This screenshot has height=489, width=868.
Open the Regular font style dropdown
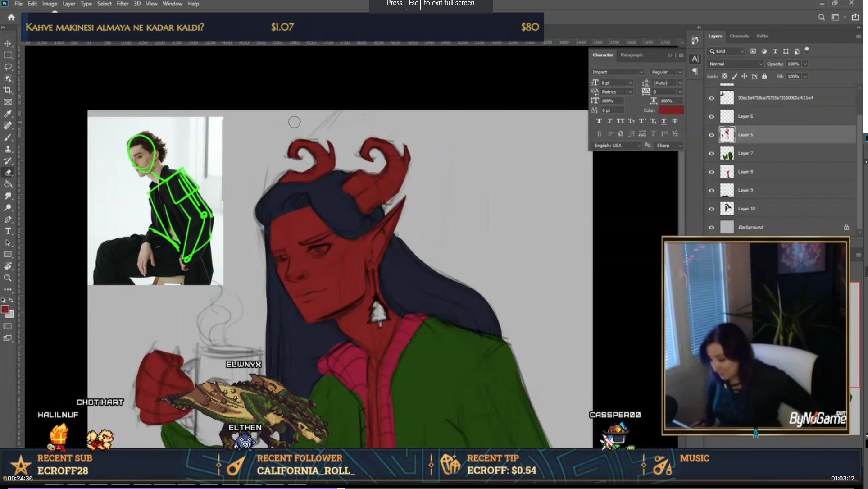pyautogui.click(x=666, y=72)
